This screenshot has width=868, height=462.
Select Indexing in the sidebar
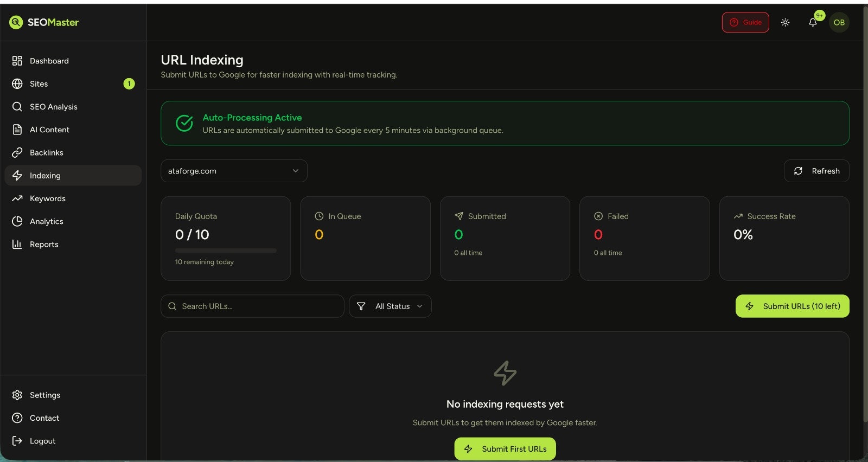pos(73,176)
